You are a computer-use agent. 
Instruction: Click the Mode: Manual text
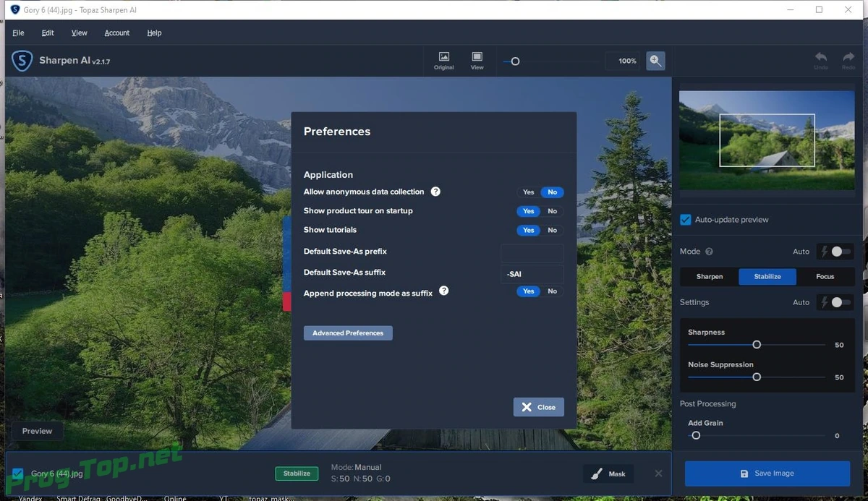tap(356, 467)
